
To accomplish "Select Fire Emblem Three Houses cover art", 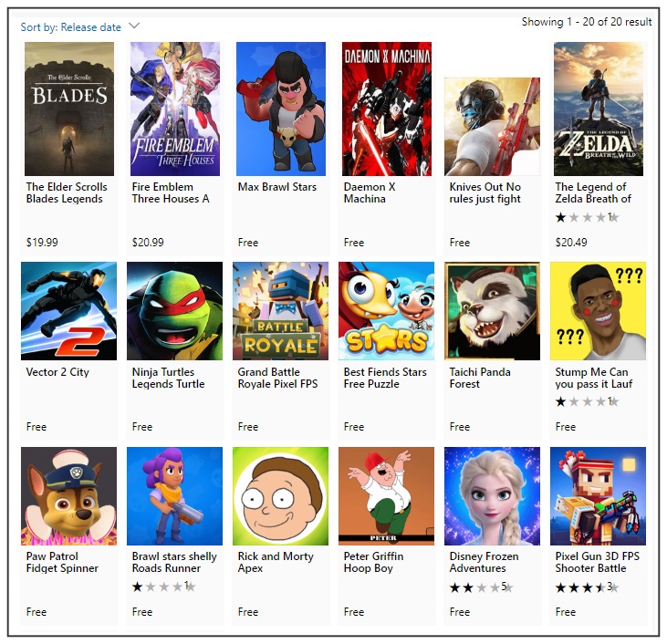I will coord(175,109).
